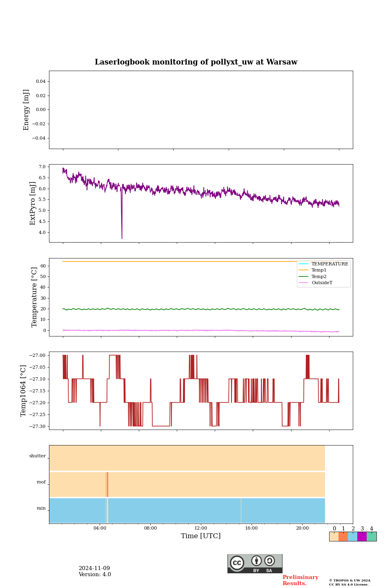Click the BY attribution person icon
392x588 pixels.
tap(256, 561)
